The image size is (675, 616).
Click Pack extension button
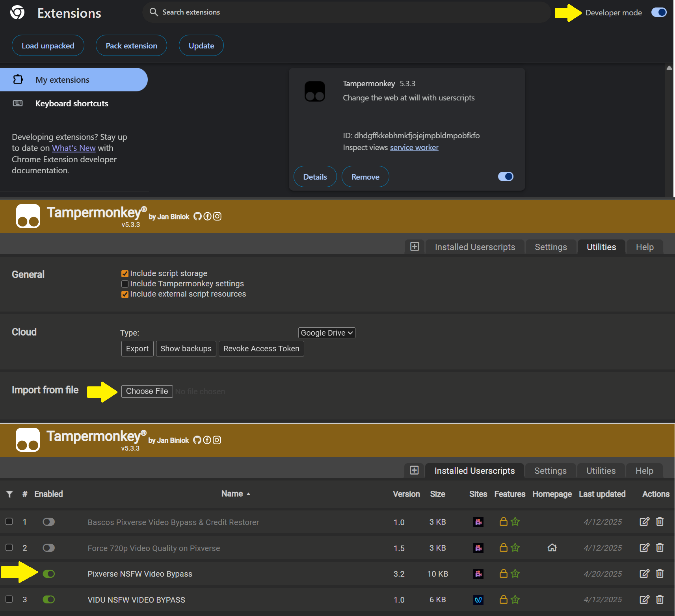tap(131, 45)
